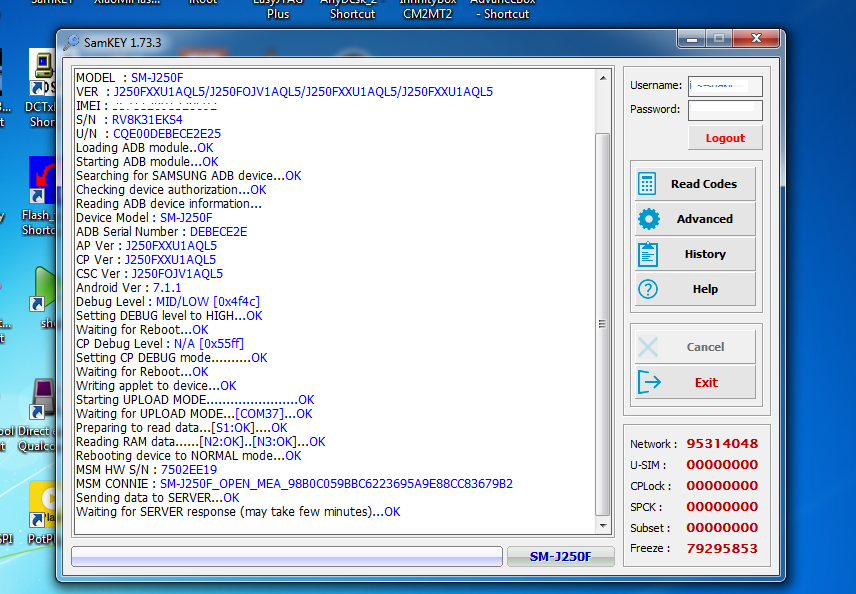This screenshot has width=856, height=594.
Task: Click the Subset code value
Action: [x=722, y=527]
